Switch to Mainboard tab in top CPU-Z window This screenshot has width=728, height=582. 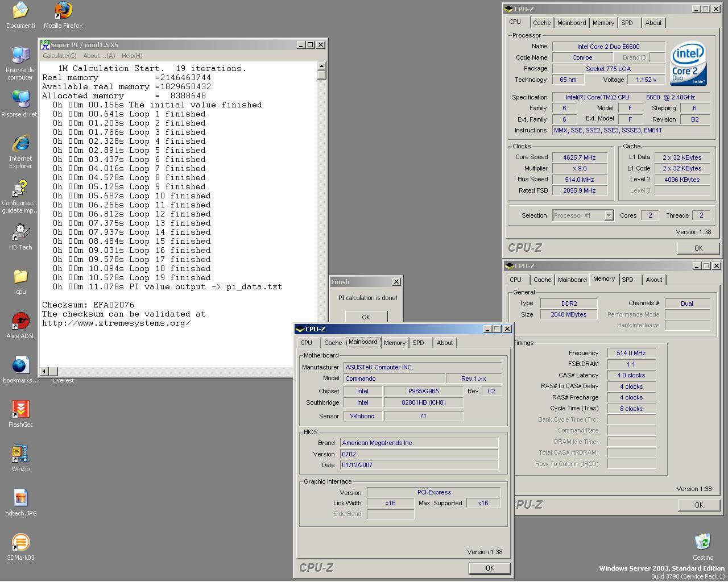coord(572,23)
